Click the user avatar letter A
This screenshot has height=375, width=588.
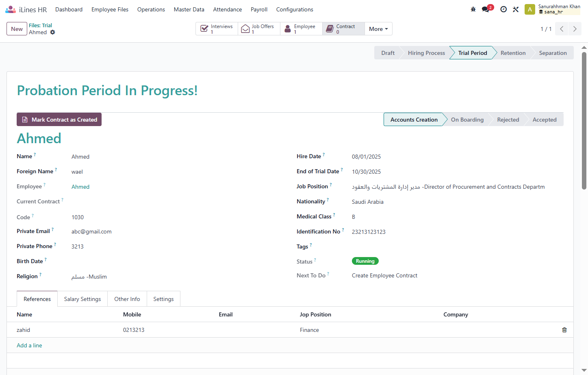(x=529, y=9)
